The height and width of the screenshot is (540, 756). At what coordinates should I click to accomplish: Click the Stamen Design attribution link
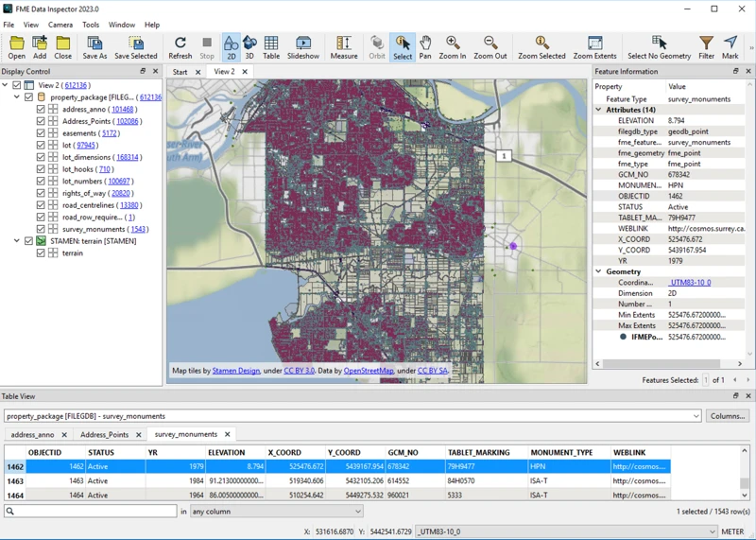pos(236,371)
